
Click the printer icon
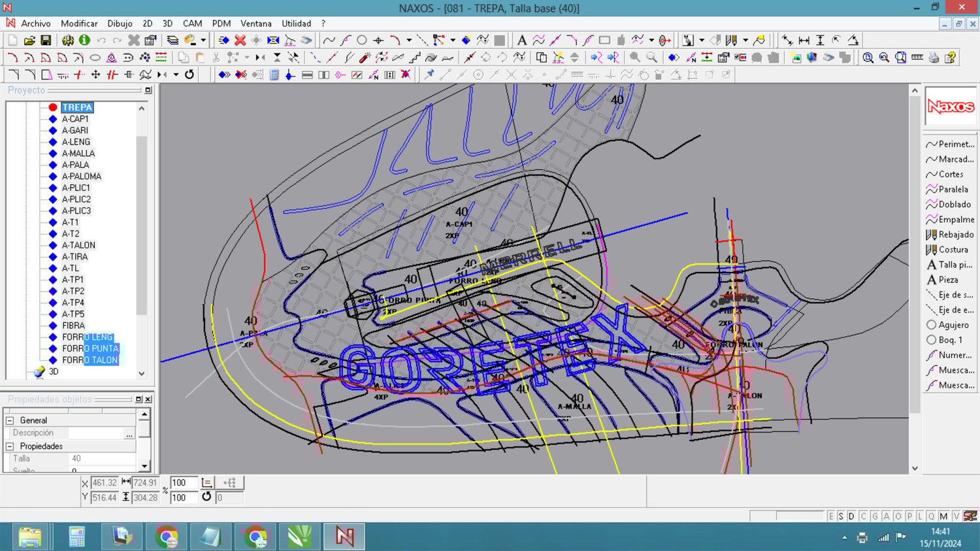tap(934, 58)
